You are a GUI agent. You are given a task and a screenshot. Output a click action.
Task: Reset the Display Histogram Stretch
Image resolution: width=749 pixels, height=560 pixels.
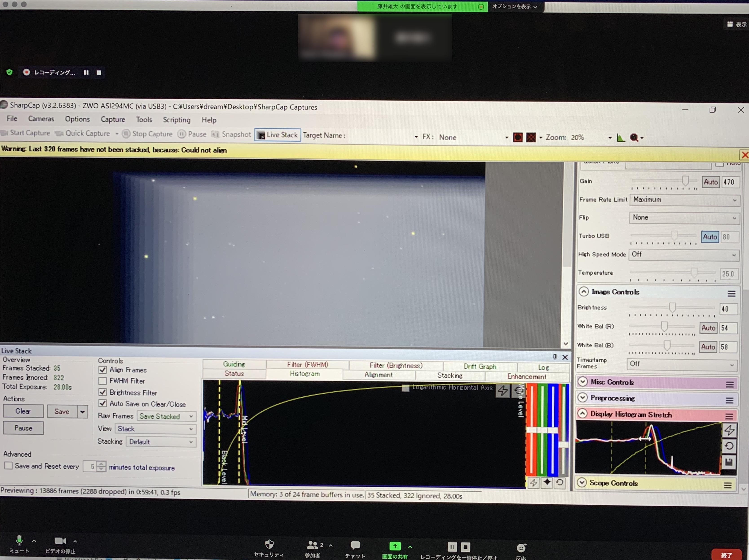[x=729, y=446]
